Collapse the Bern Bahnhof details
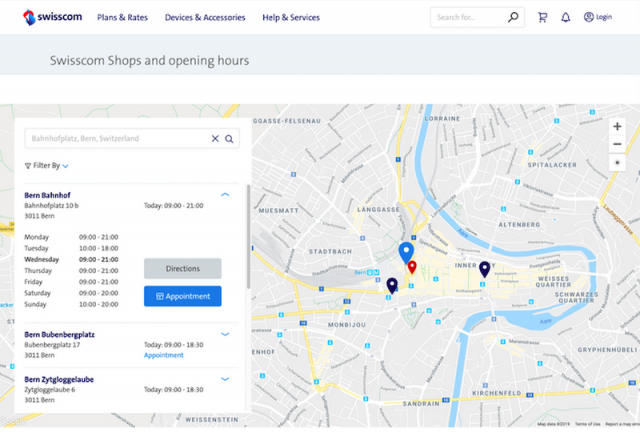640x433 pixels. click(x=225, y=194)
